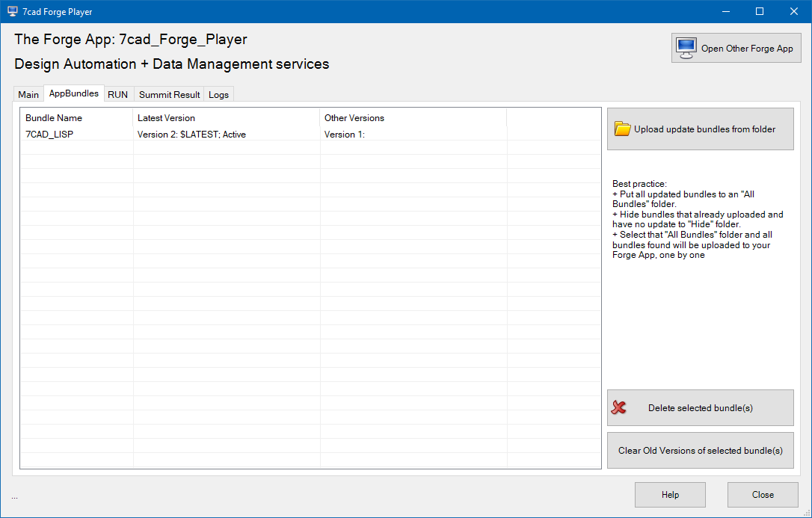Click the Version 2 $LATEST Active cell

tap(191, 135)
